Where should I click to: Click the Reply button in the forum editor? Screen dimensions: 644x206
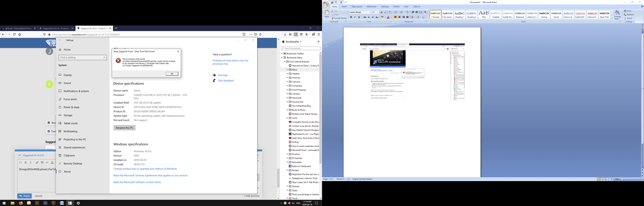coord(24,196)
